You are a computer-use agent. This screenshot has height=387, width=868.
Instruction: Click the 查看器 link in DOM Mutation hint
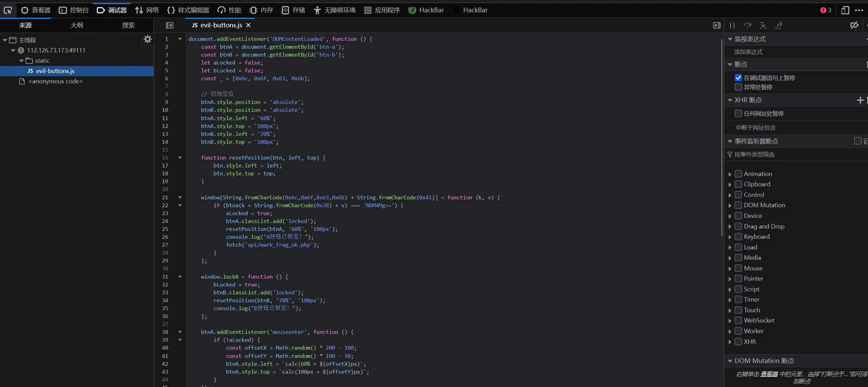coord(769,374)
